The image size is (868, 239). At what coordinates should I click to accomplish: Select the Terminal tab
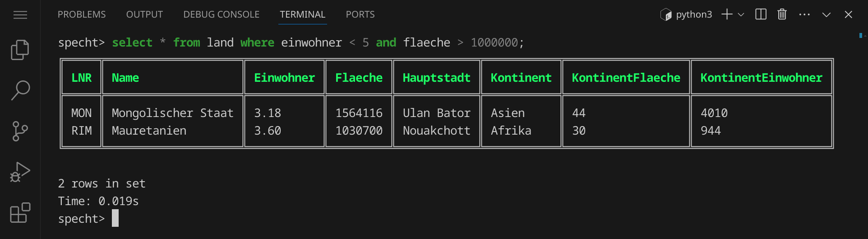pos(302,14)
